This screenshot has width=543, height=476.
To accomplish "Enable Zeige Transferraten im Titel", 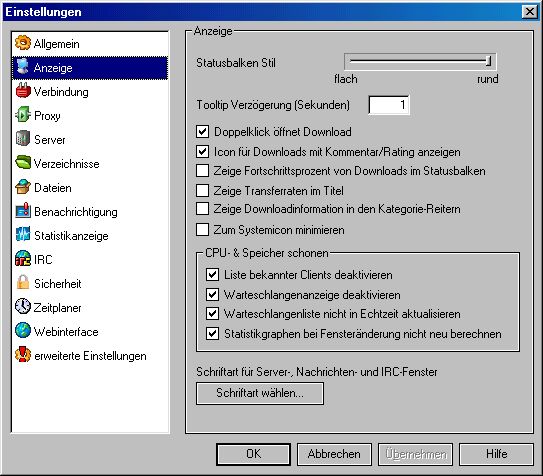I will coord(203,190).
